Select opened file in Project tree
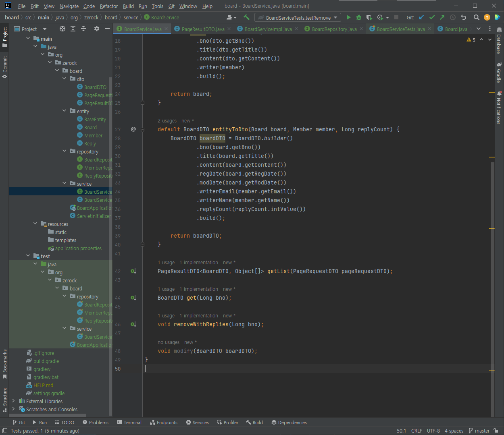The height and width of the screenshot is (435, 504). pos(62,29)
